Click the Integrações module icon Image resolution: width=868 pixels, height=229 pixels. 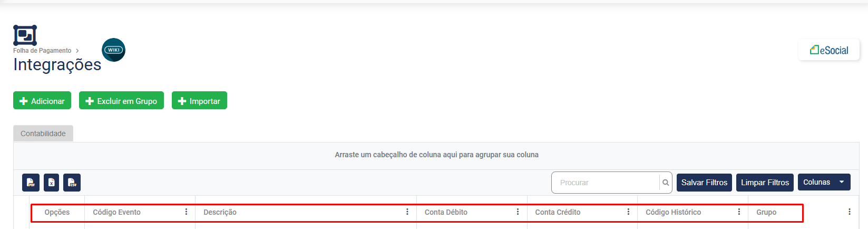click(x=25, y=35)
